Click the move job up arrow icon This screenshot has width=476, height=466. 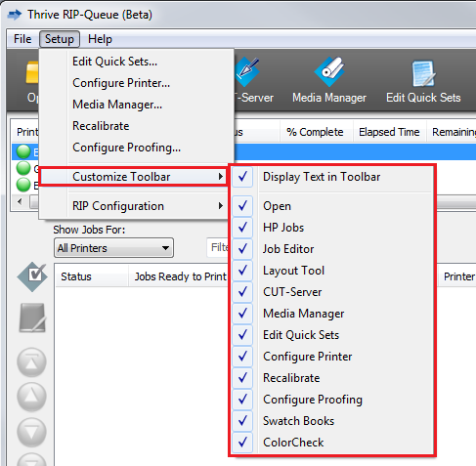(x=31, y=397)
